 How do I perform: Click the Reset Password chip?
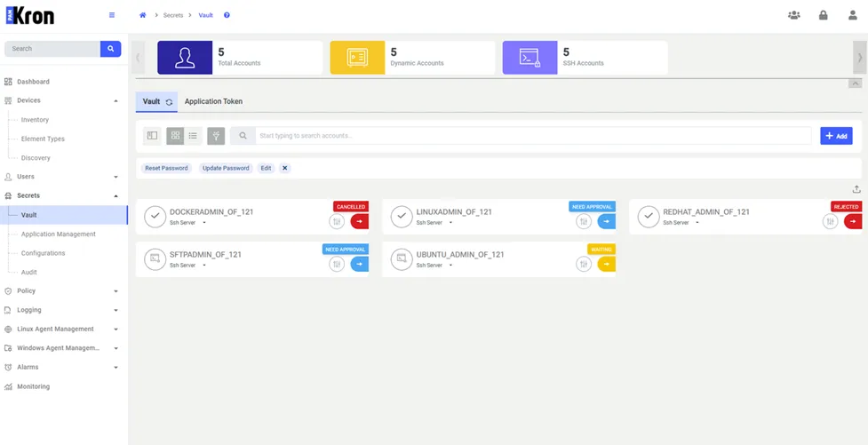pyautogui.click(x=166, y=168)
